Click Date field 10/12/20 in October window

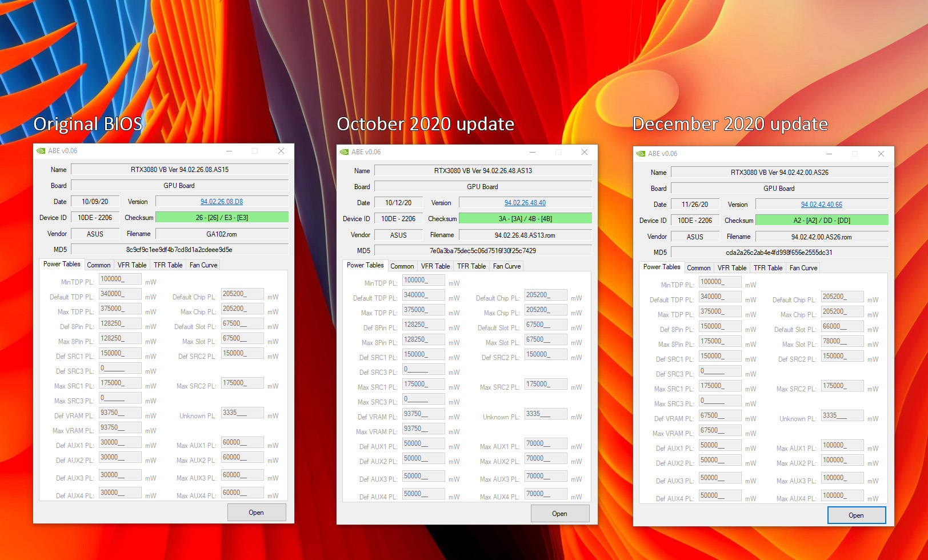[398, 202]
